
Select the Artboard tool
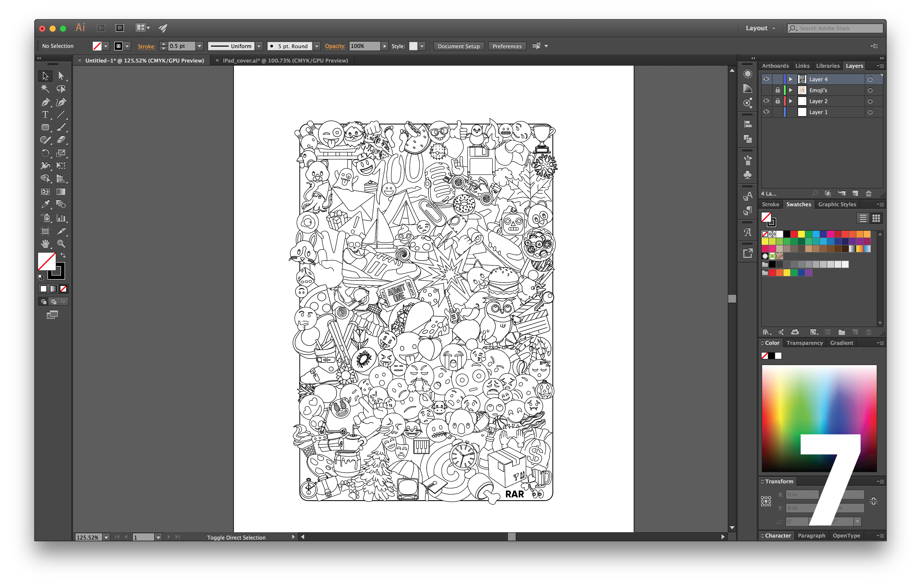pos(45,231)
